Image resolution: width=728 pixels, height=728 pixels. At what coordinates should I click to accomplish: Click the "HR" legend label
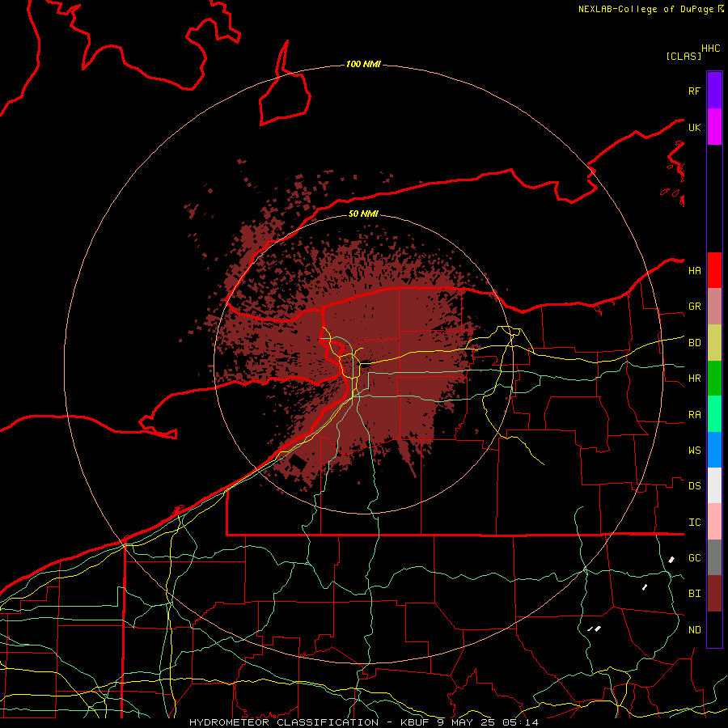(x=694, y=379)
